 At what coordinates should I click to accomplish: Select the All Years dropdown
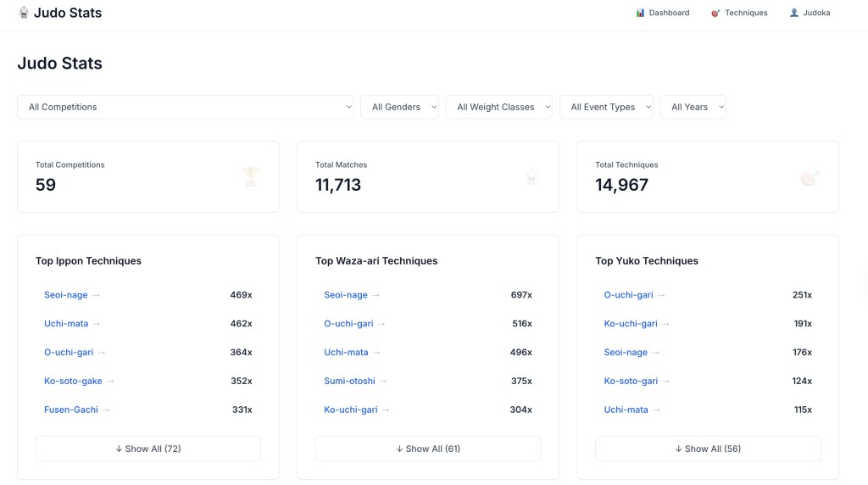693,107
